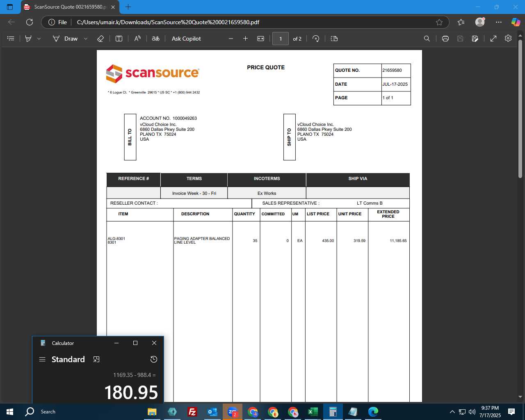Open the PDF table of contents
This screenshot has width=525, height=420.
point(11,39)
